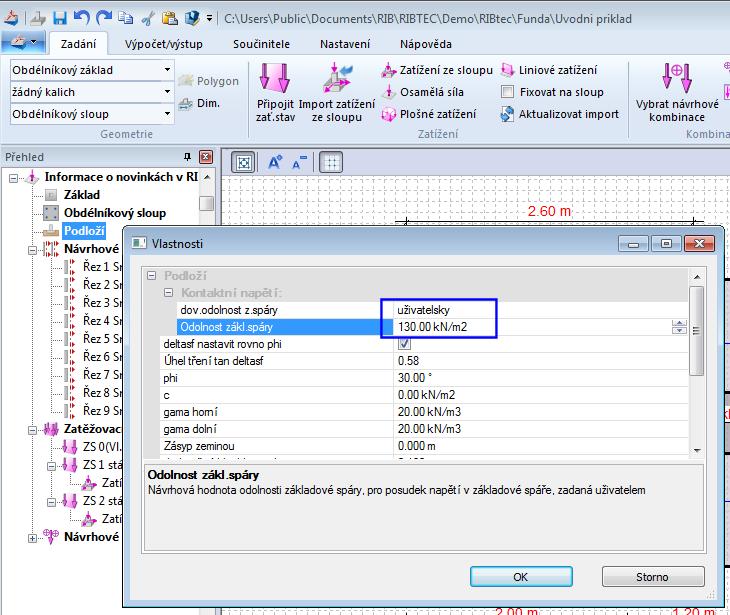Decrease text size with A- icon
Viewport: 730px width, 615px height.
299,162
